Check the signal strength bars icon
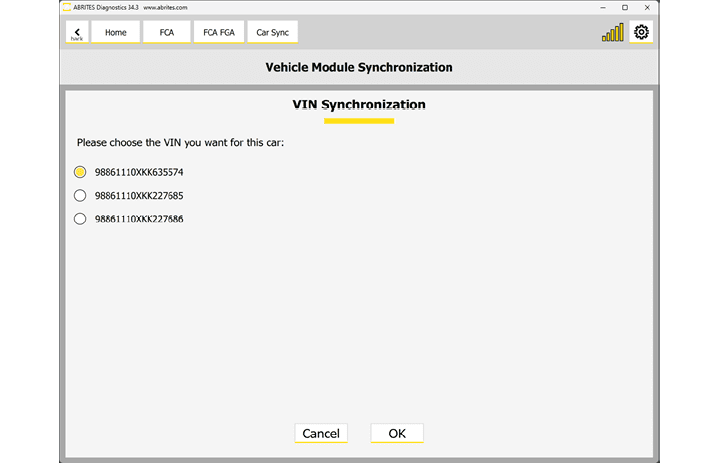 (612, 33)
